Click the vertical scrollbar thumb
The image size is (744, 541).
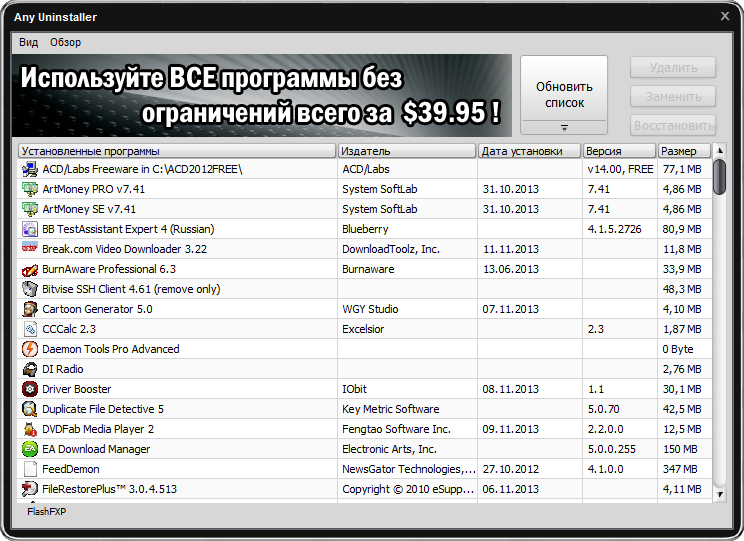[x=720, y=177]
